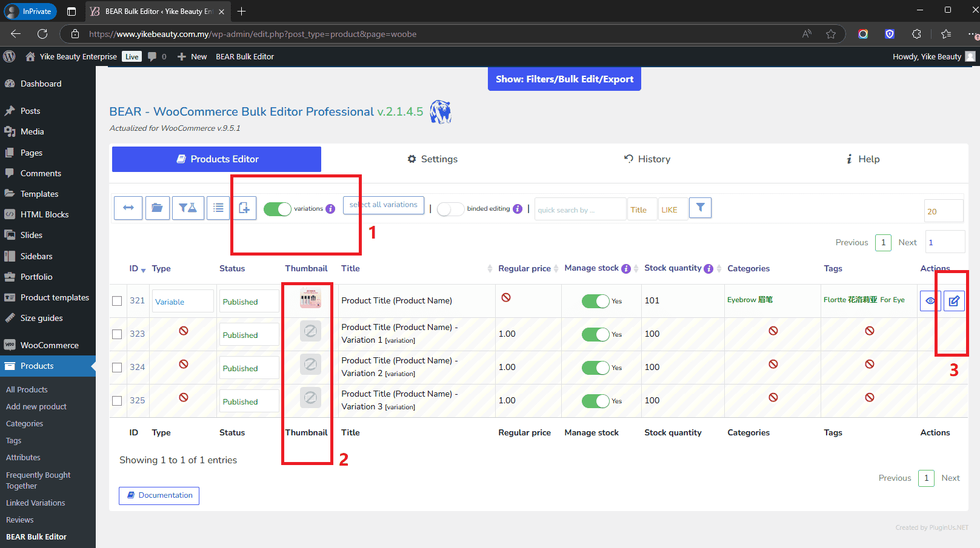Click the info icon beside Manage stock header
The width and height of the screenshot is (980, 548).
(x=626, y=269)
